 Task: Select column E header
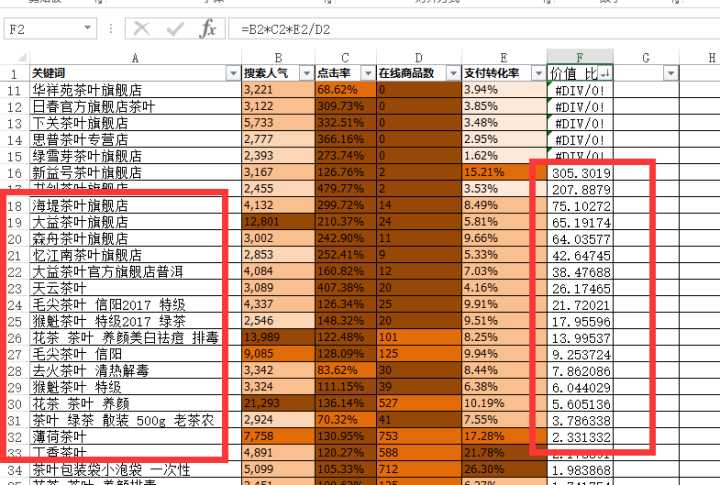504,58
